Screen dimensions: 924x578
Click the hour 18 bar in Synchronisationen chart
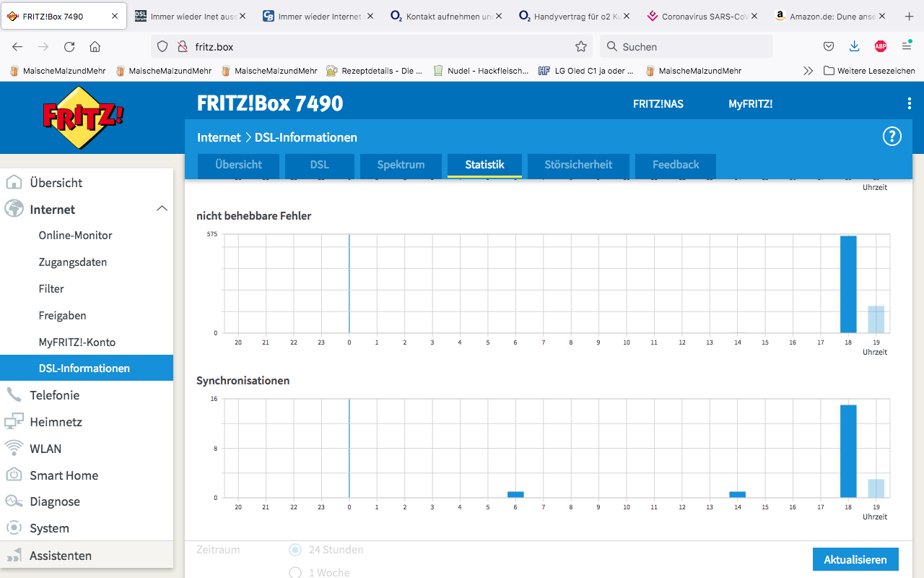(848, 451)
